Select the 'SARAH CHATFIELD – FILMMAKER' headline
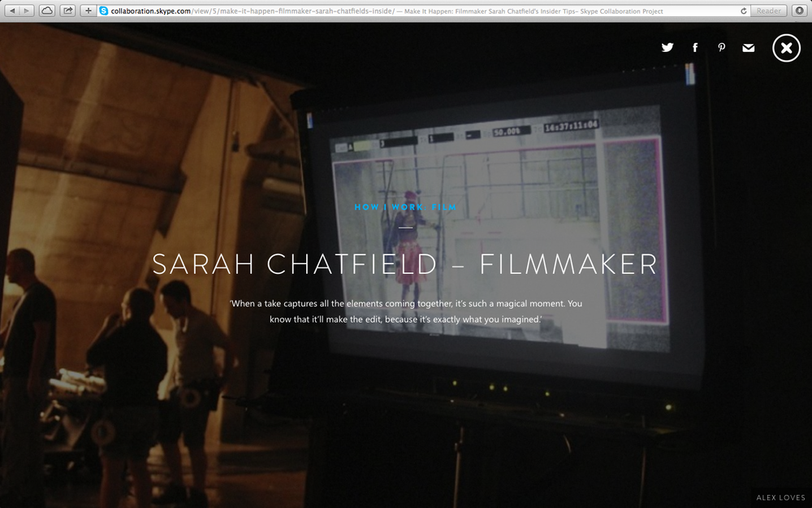Screen dimensions: 812x508 tap(405, 264)
